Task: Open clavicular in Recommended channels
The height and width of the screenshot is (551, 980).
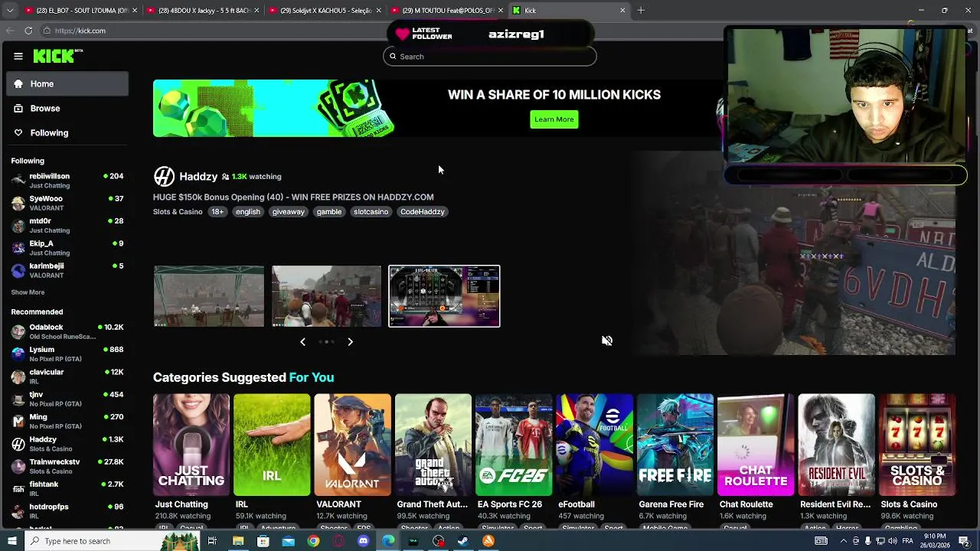Action: [67, 376]
